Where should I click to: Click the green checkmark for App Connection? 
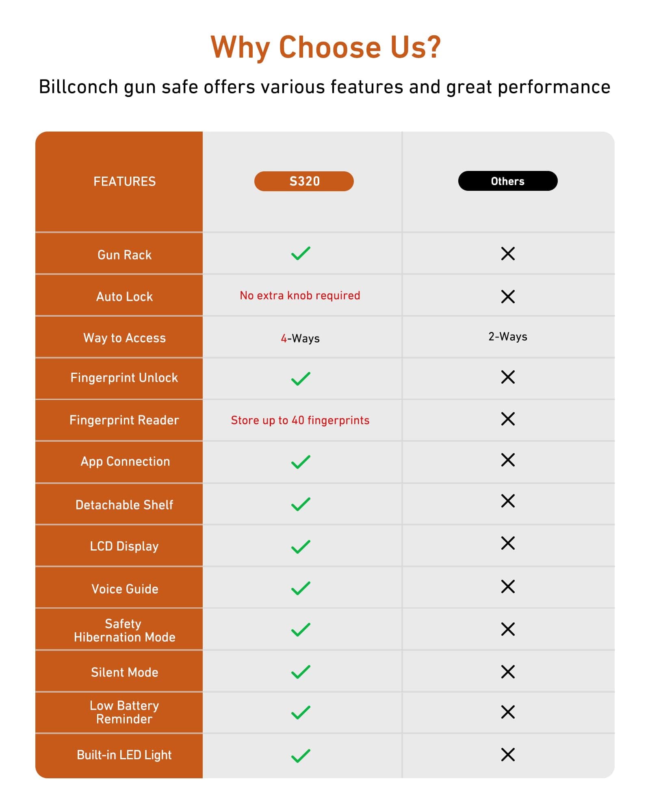(x=301, y=462)
